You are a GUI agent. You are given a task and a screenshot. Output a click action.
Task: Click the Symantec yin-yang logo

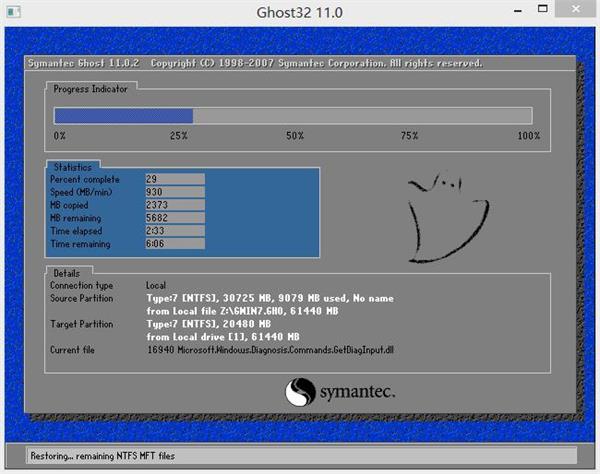pos(300,392)
